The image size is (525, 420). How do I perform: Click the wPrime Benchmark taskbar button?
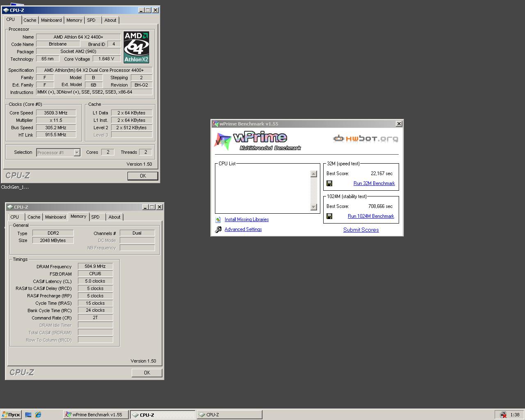[x=96, y=415]
